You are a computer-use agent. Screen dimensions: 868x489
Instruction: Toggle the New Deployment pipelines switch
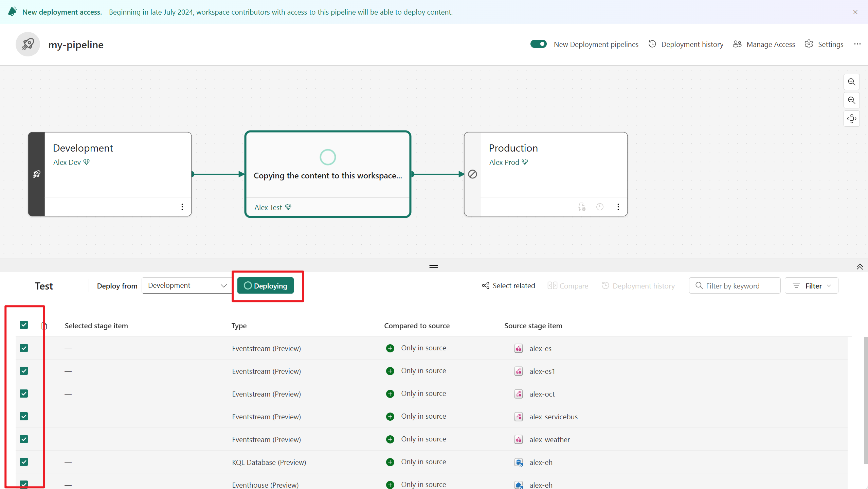537,44
